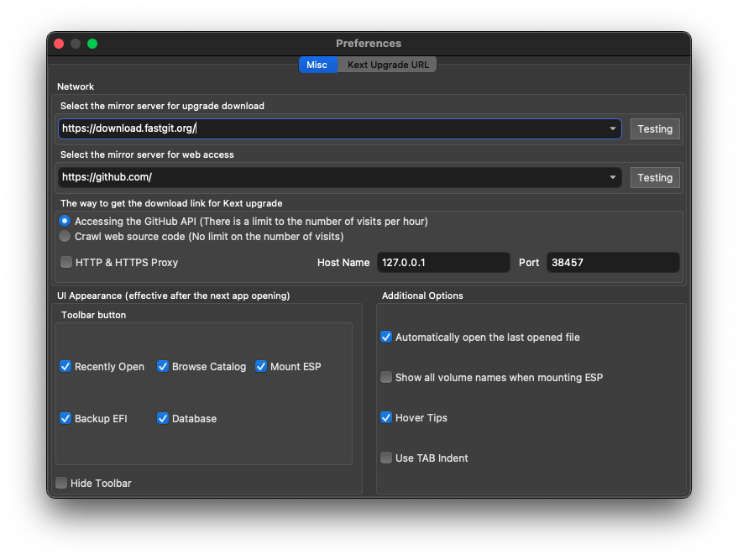Open the web access mirror dropdown

click(x=612, y=177)
